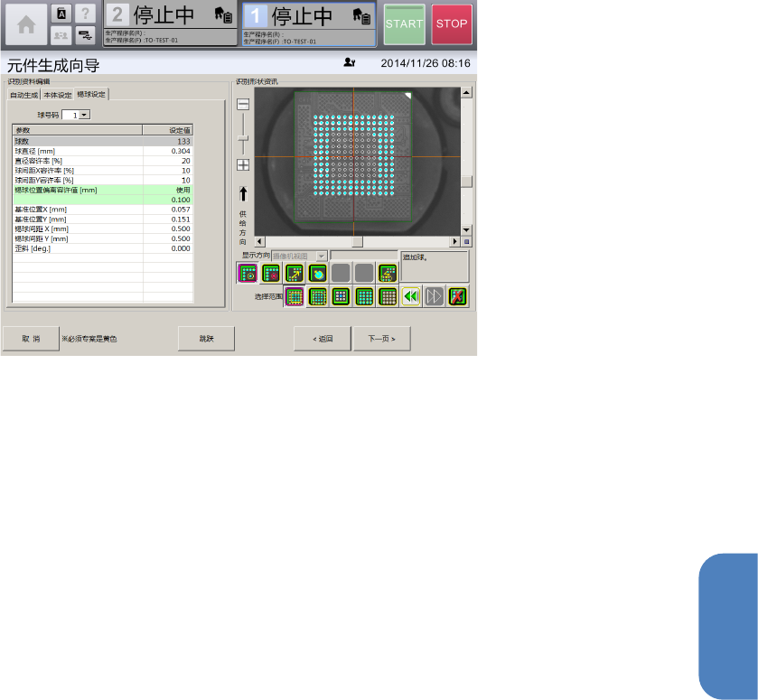The width and height of the screenshot is (758, 700).
Task: Click the 基准位置X [mm] value 0.057
Action: pos(168,210)
